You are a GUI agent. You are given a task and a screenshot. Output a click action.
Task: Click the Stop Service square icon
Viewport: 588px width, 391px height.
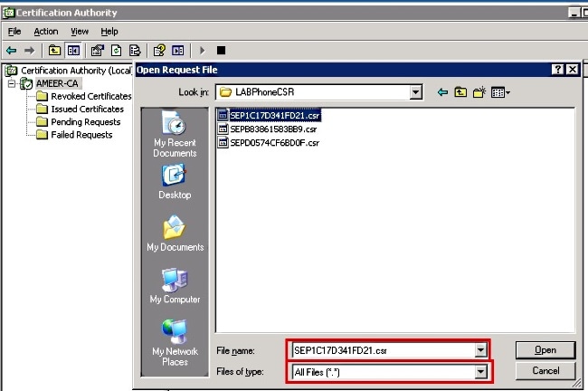pyautogui.click(x=222, y=51)
